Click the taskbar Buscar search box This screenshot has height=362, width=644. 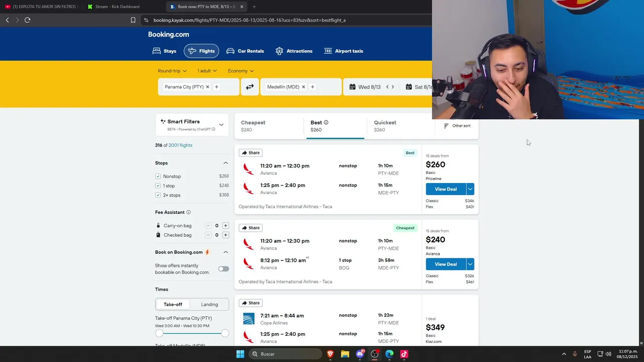[286, 354]
